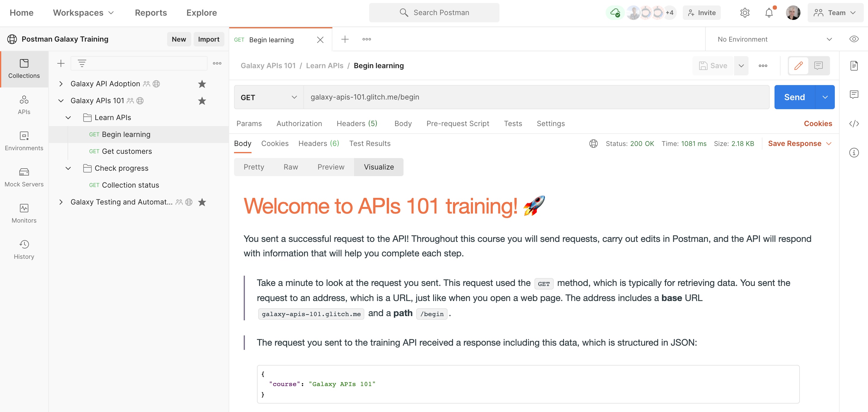Viewport: 868px width, 412px height.
Task: Open the Collections sidebar panel
Action: tap(24, 69)
